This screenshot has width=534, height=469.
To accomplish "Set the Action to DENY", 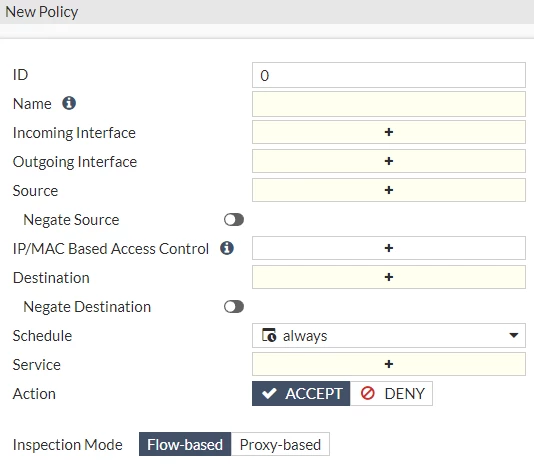I will [x=391, y=393].
